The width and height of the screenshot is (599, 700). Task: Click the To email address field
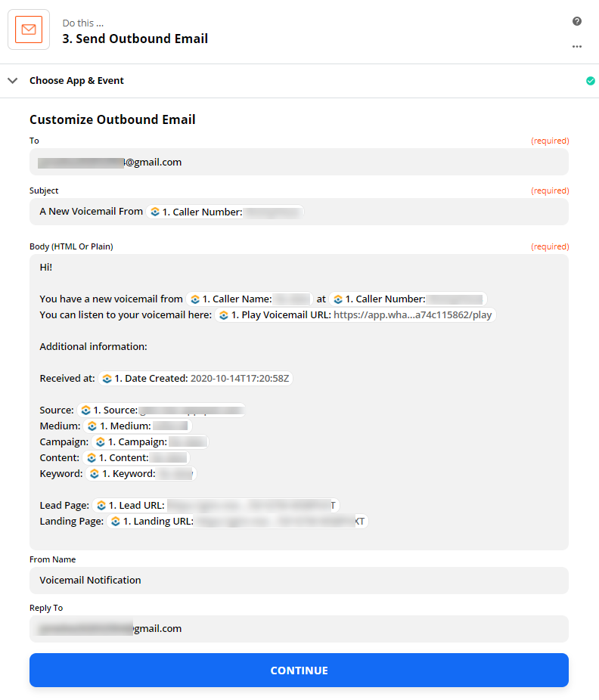299,162
